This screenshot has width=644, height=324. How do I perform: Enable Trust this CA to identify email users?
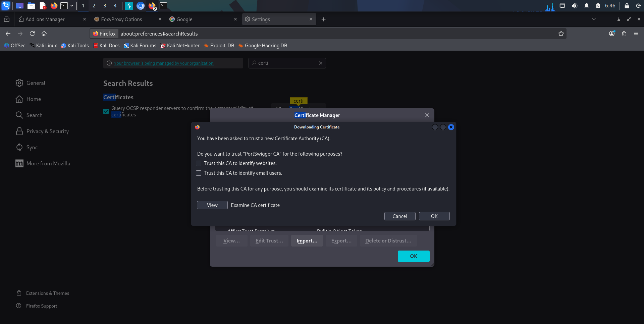pos(199,173)
